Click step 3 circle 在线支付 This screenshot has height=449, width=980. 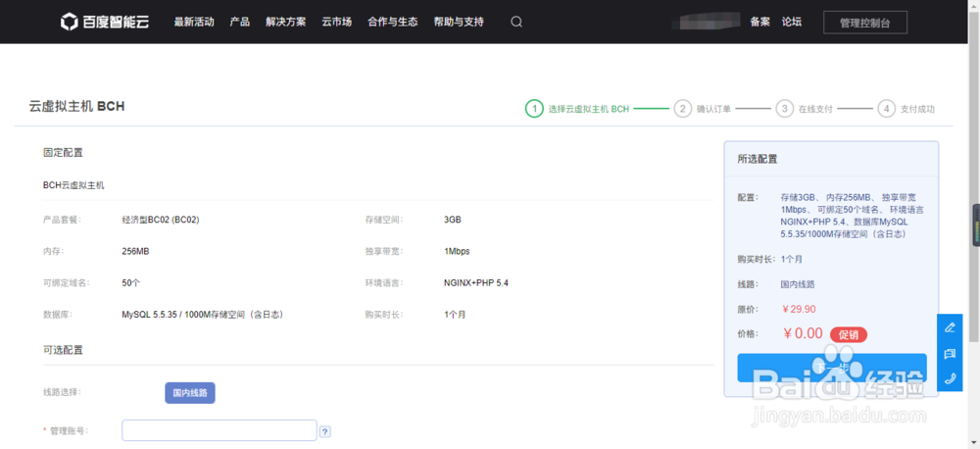(784, 109)
